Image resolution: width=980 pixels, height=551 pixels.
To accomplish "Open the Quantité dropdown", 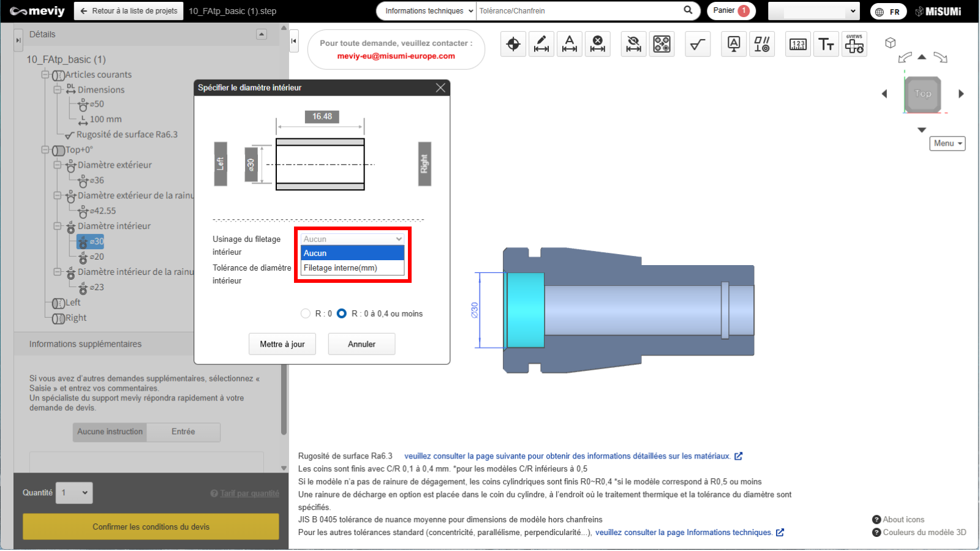I will (x=74, y=493).
